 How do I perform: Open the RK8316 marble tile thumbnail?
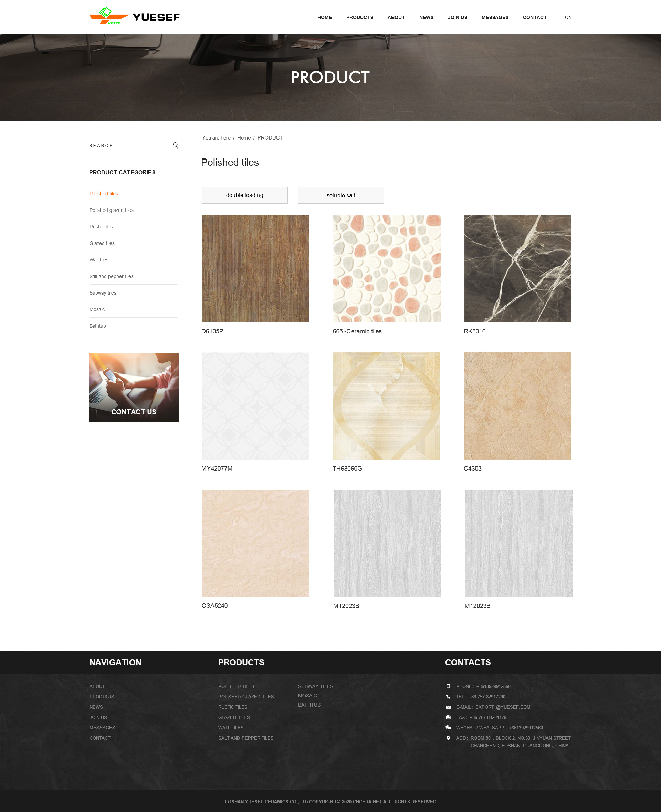click(x=517, y=269)
